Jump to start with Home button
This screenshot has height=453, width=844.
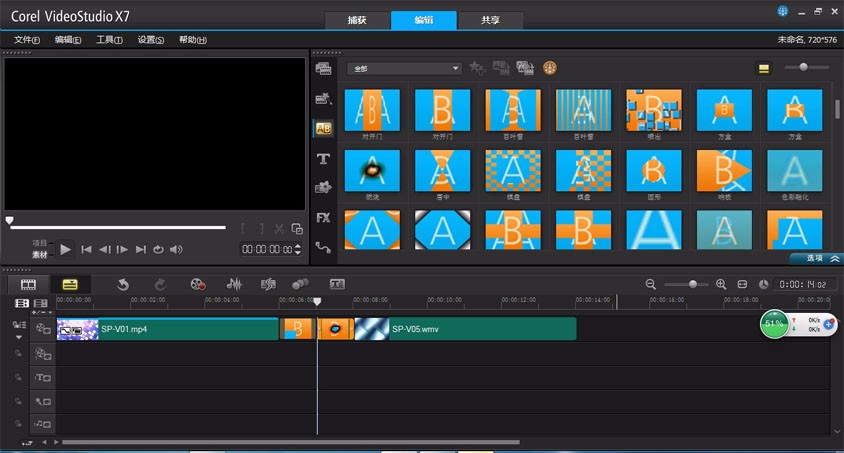click(x=86, y=250)
